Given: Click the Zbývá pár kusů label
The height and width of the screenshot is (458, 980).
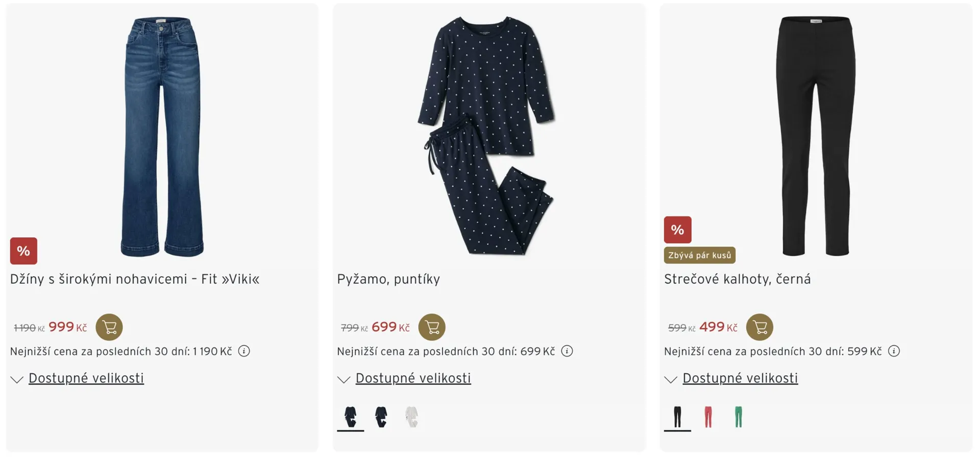Looking at the screenshot, I should click(699, 255).
